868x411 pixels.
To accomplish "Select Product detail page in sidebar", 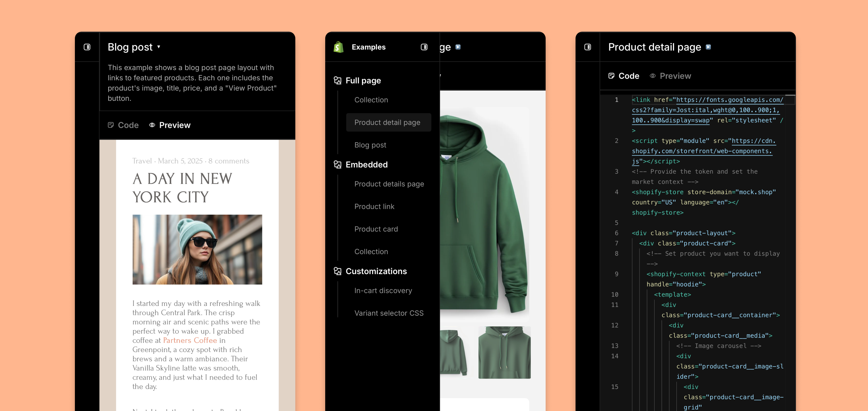I will pos(388,122).
